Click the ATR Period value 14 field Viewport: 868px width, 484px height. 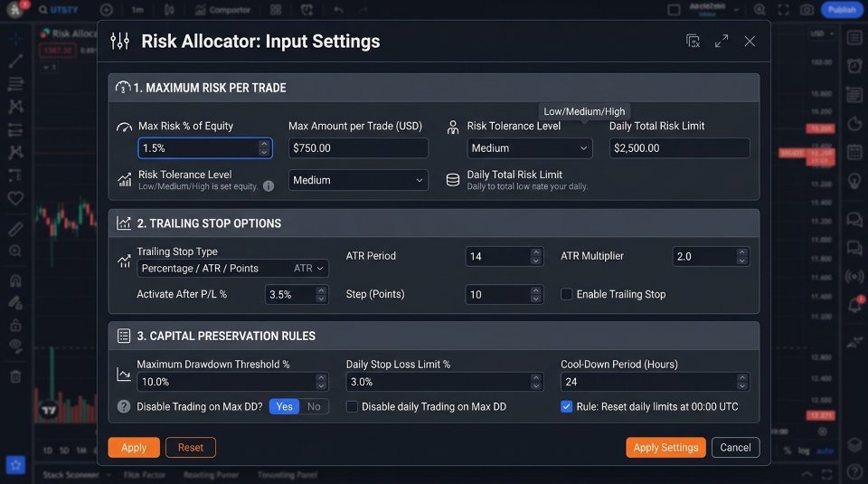pyautogui.click(x=505, y=256)
